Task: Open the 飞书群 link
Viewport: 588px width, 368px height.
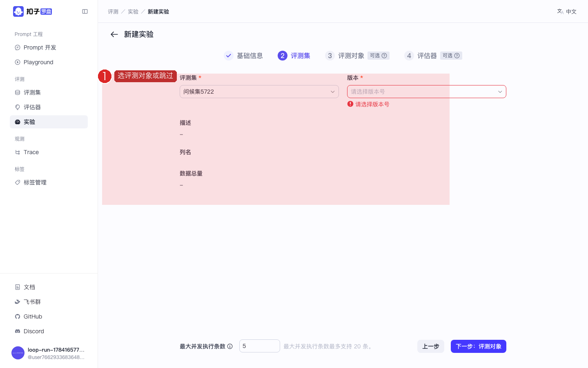Action: [49, 302]
